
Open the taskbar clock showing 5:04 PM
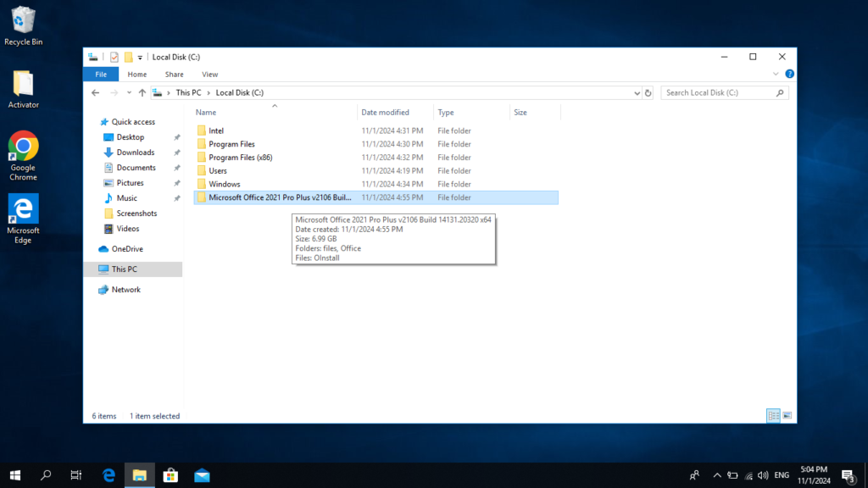pos(814,475)
